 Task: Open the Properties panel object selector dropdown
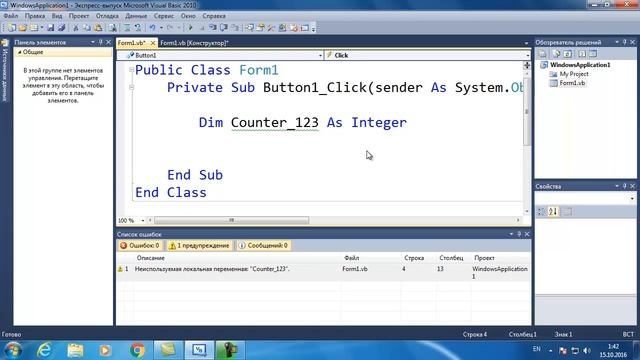pos(632,198)
